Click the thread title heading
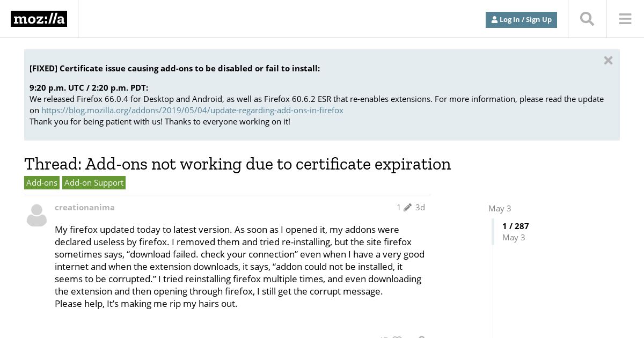The height and width of the screenshot is (338, 644). coord(238,164)
